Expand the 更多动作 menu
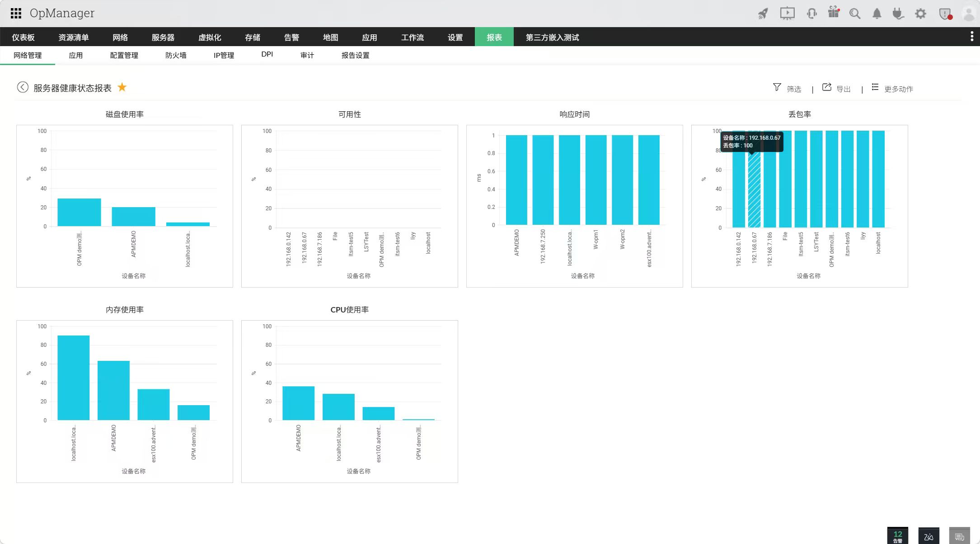The width and height of the screenshot is (980, 544). (x=892, y=88)
